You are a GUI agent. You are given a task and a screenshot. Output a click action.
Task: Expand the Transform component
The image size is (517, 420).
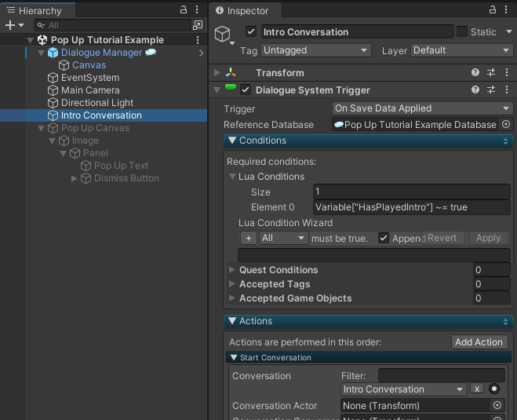[217, 72]
